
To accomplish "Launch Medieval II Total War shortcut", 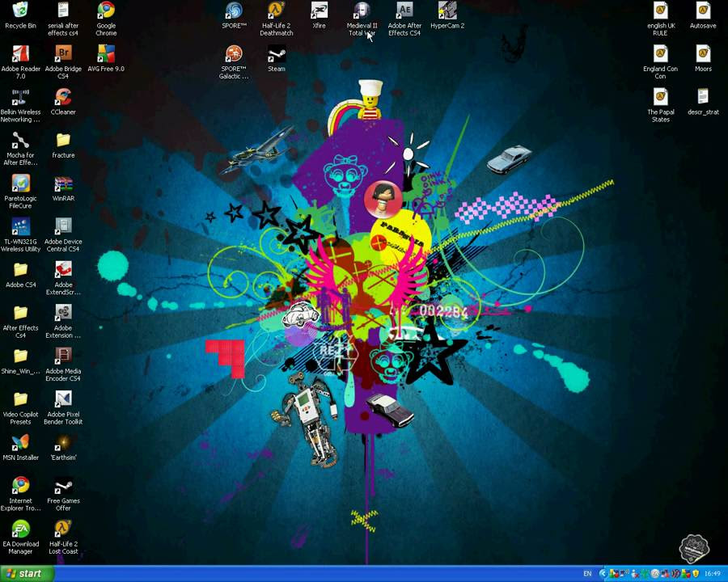I will pyautogui.click(x=362, y=11).
